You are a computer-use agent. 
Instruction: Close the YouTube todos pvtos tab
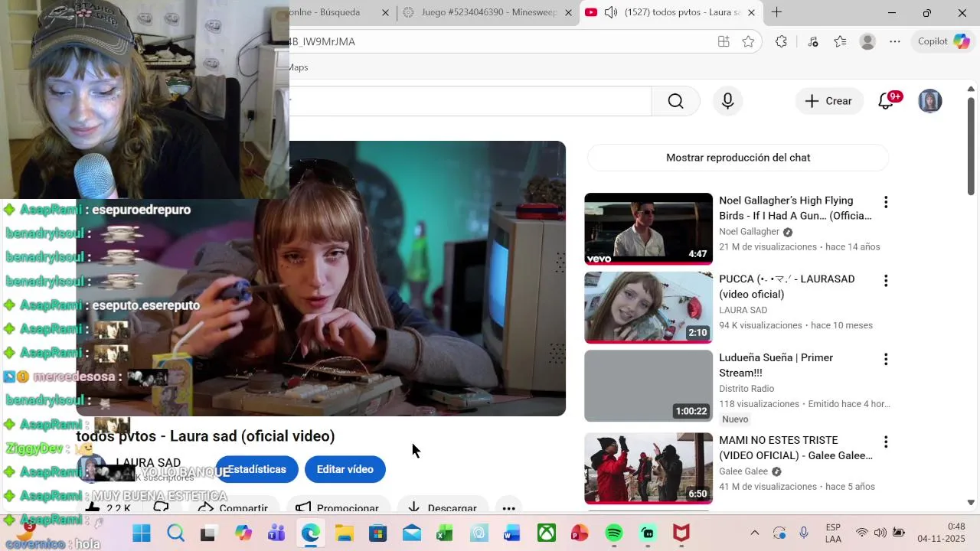click(x=751, y=12)
